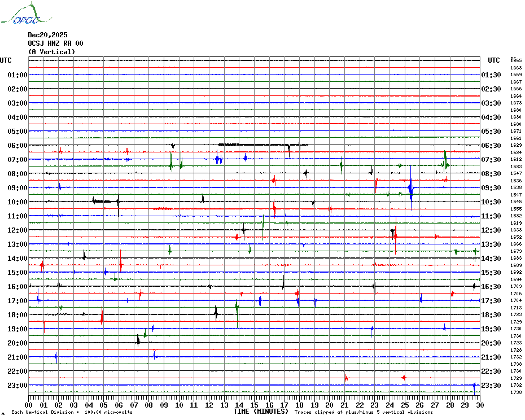Select the OCSJ HNZ RA 00 station label
This screenshot has height=420, width=525.
55,43
